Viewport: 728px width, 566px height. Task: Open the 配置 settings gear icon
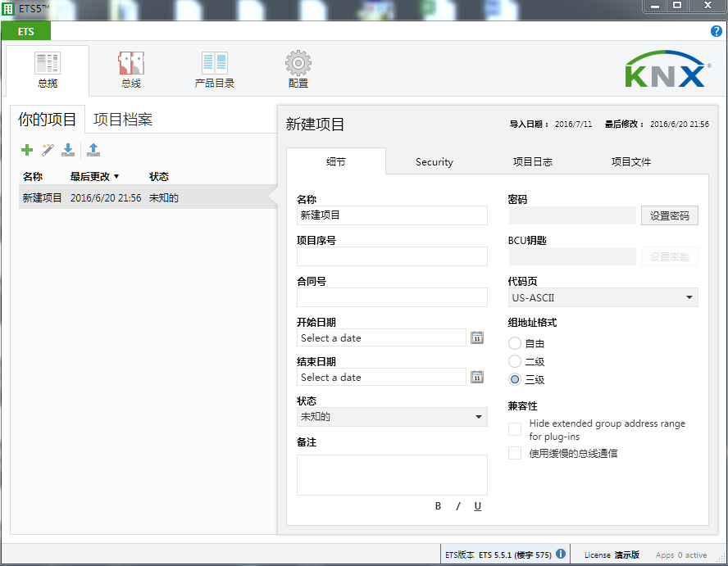(x=298, y=64)
